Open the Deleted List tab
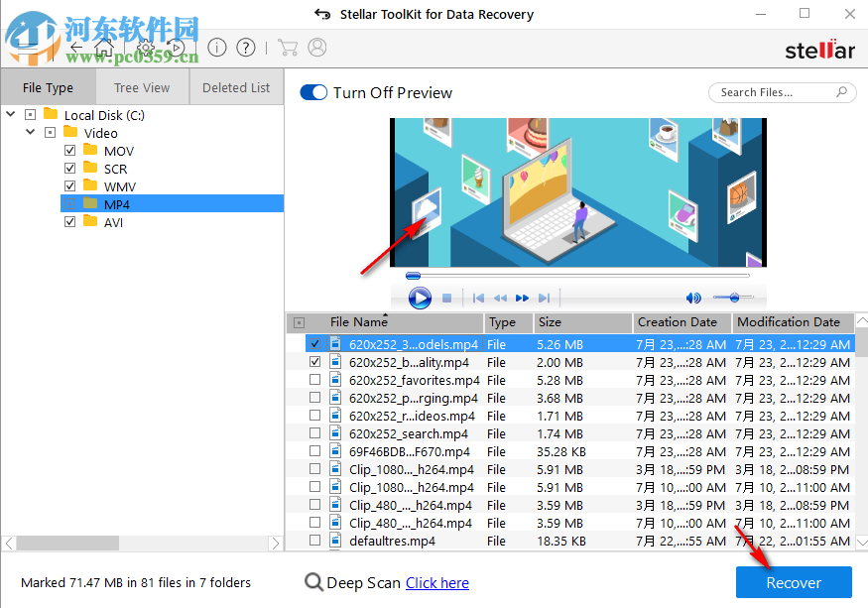This screenshot has height=608, width=868. (x=235, y=86)
